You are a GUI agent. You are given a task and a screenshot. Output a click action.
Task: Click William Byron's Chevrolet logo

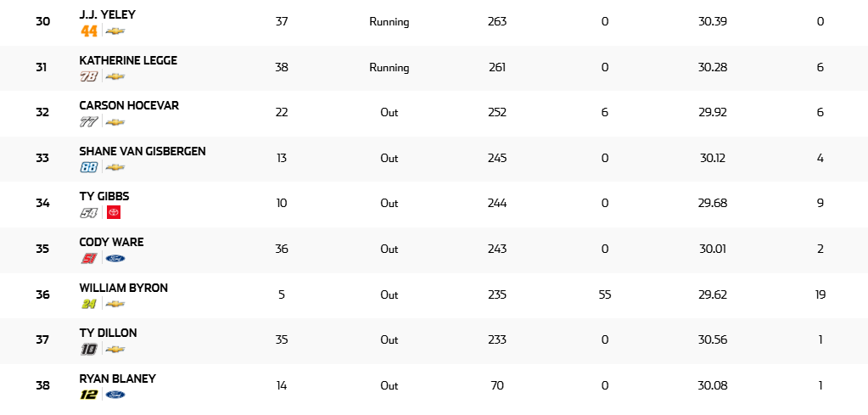coord(115,304)
